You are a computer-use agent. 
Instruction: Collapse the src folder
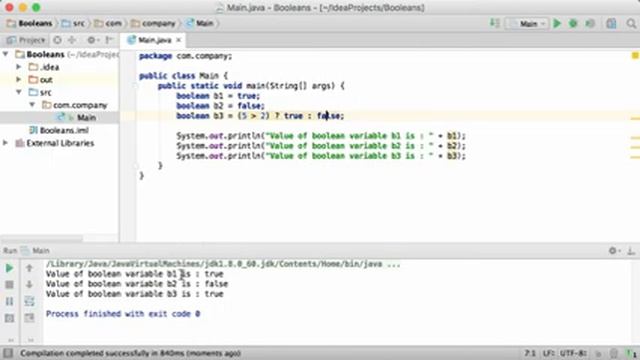pos(19,92)
